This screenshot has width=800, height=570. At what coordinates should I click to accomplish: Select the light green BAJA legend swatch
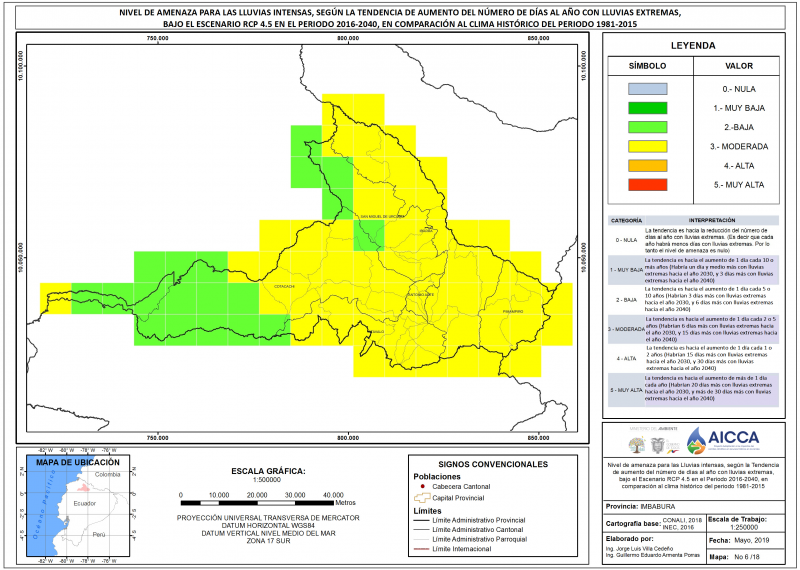pyautogui.click(x=647, y=127)
